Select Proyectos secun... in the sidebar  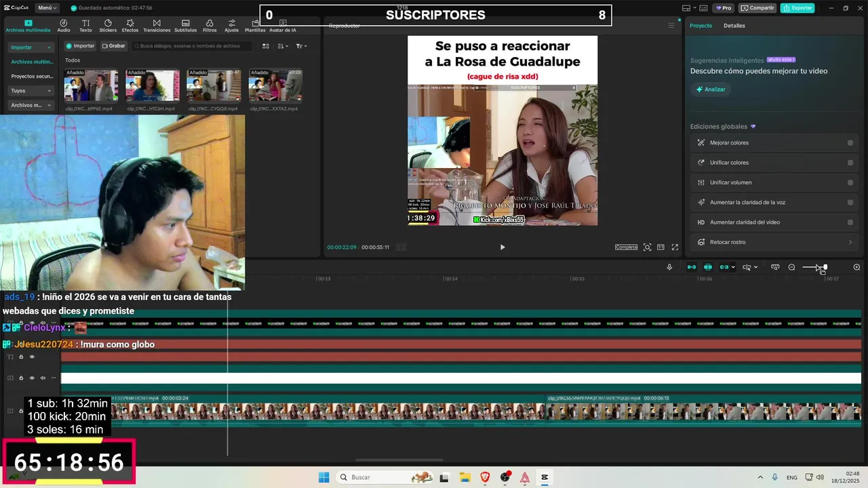coord(32,77)
